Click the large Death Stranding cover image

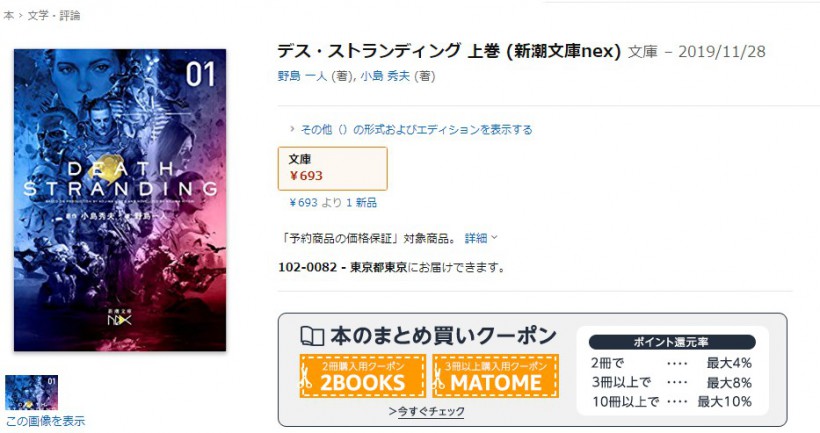(x=120, y=200)
